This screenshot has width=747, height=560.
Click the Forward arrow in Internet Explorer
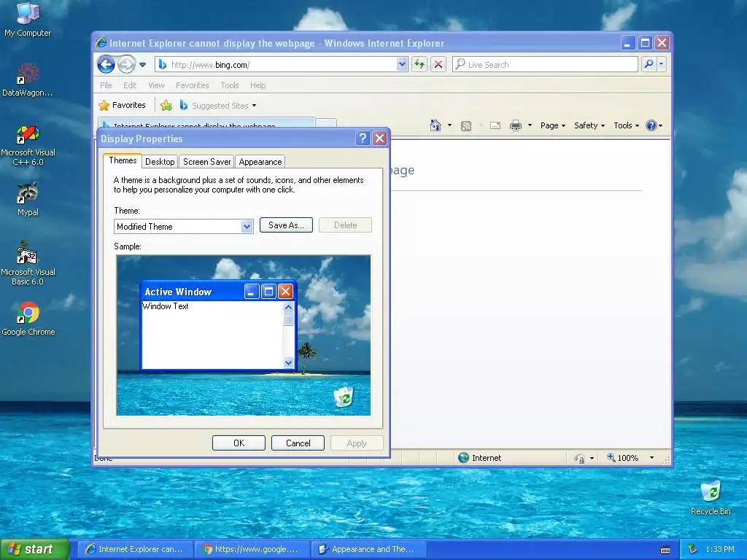coord(126,64)
